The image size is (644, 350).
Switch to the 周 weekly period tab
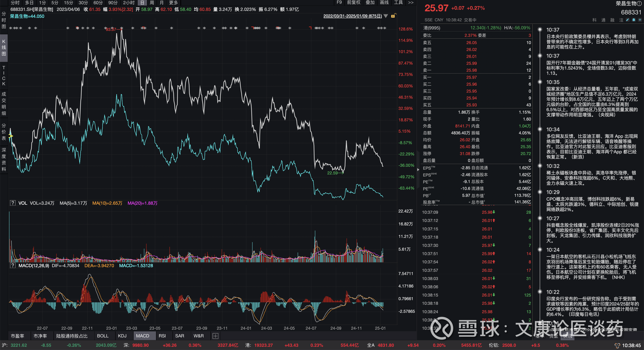pyautogui.click(x=152, y=3)
